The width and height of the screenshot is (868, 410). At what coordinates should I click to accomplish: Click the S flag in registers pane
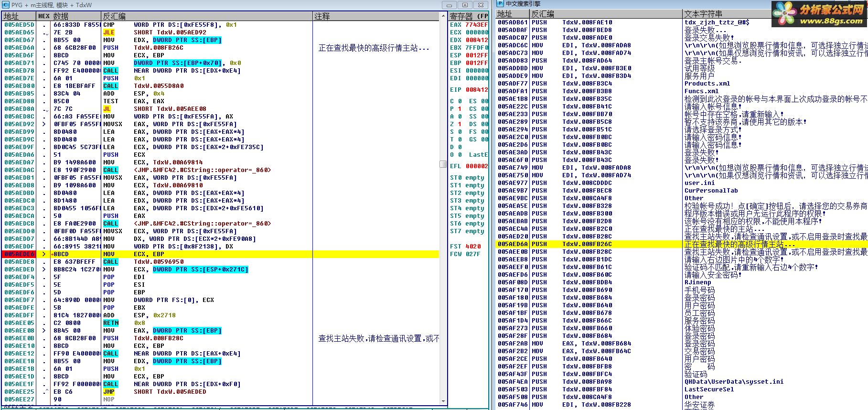pos(456,132)
